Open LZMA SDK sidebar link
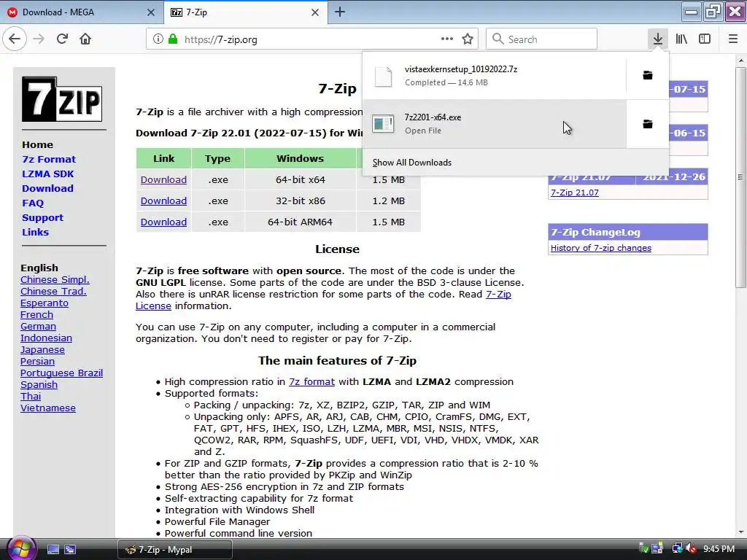 click(x=47, y=174)
